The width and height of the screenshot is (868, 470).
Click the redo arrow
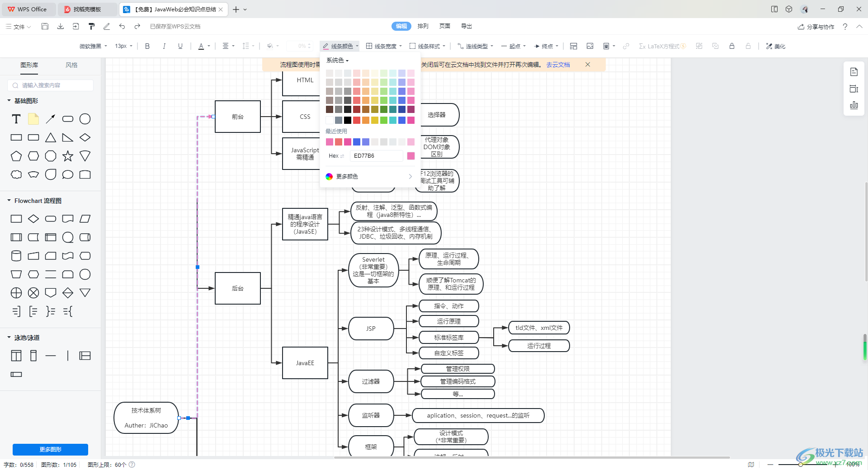pos(137,26)
